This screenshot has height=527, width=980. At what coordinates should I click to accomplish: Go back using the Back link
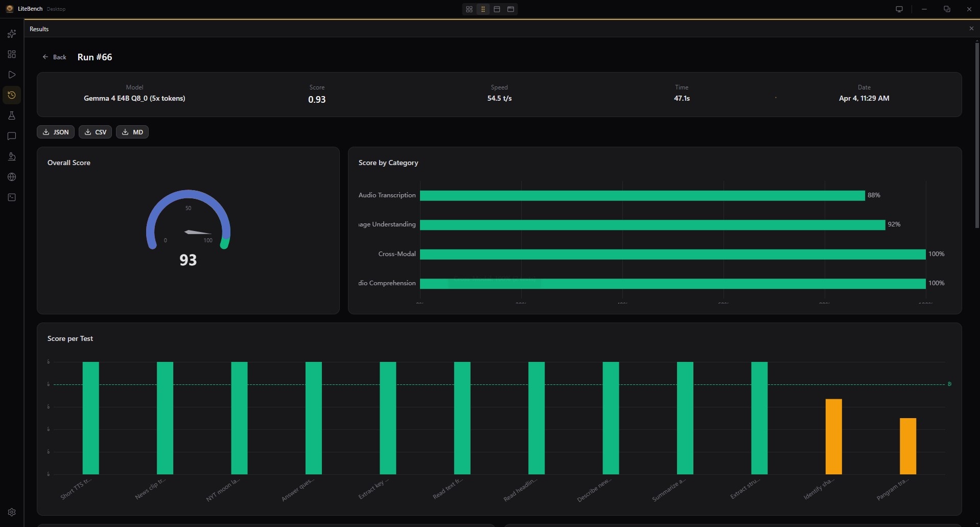54,57
